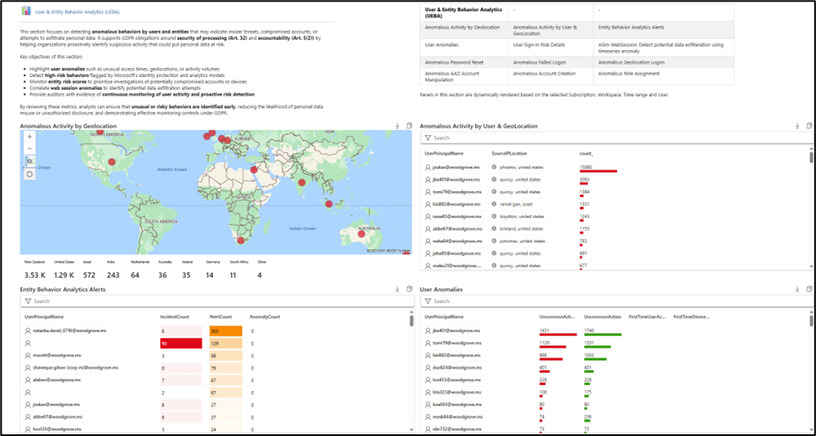816x436 pixels.
Task: Click the United States 1.29 K tile
Action: pos(65,271)
